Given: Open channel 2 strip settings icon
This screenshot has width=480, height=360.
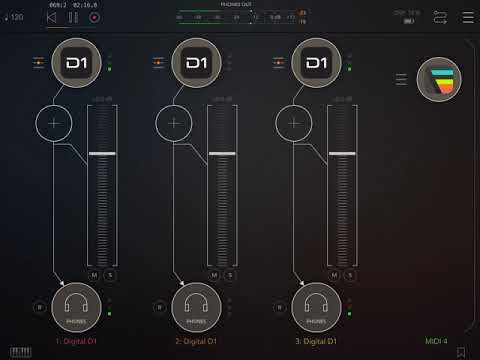Looking at the screenshot, I should 158,63.
